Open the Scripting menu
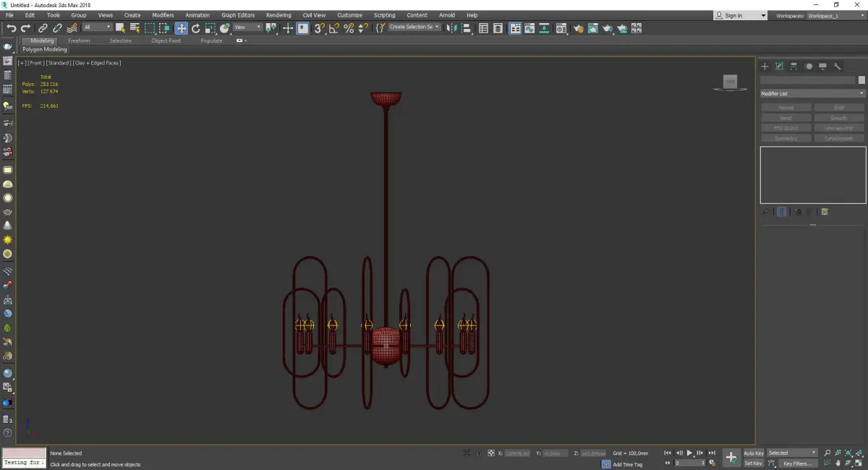Viewport: 868px width, 470px height. click(384, 15)
